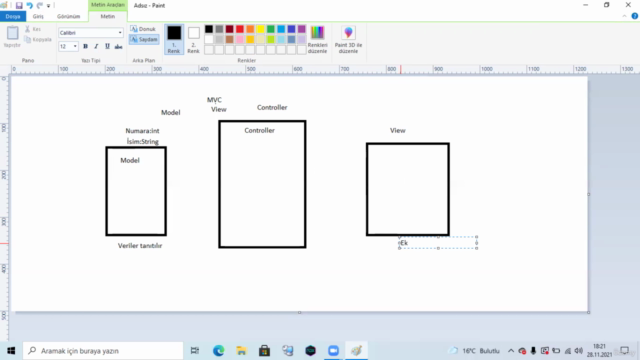Save the drawing from quick access toolbar

[19, 6]
